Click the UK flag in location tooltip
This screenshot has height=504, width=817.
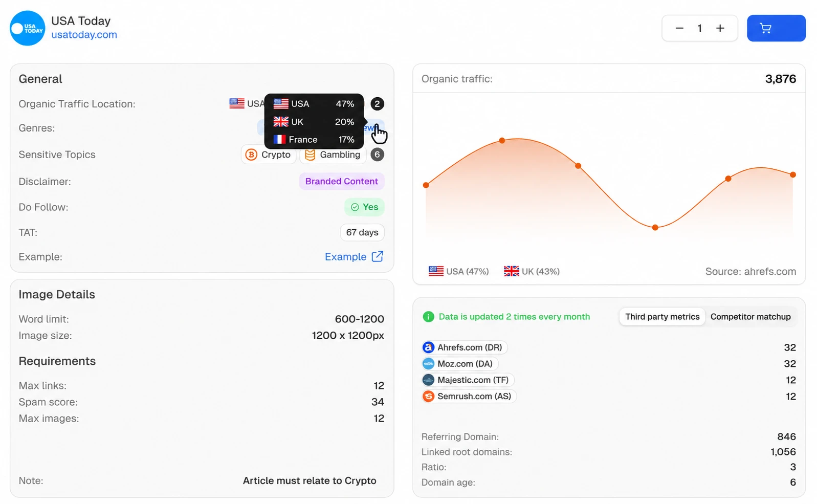pos(281,122)
